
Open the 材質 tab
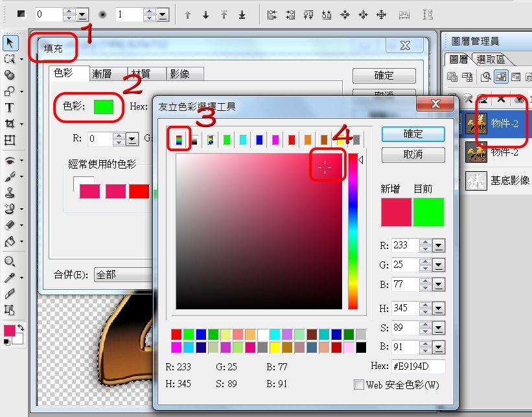pyautogui.click(x=146, y=74)
